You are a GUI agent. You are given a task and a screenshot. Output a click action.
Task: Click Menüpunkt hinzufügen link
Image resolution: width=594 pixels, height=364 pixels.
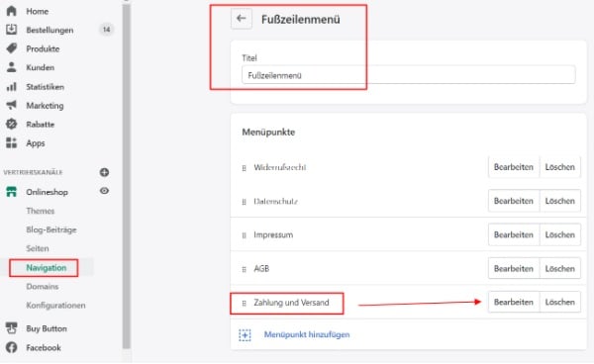tap(307, 335)
